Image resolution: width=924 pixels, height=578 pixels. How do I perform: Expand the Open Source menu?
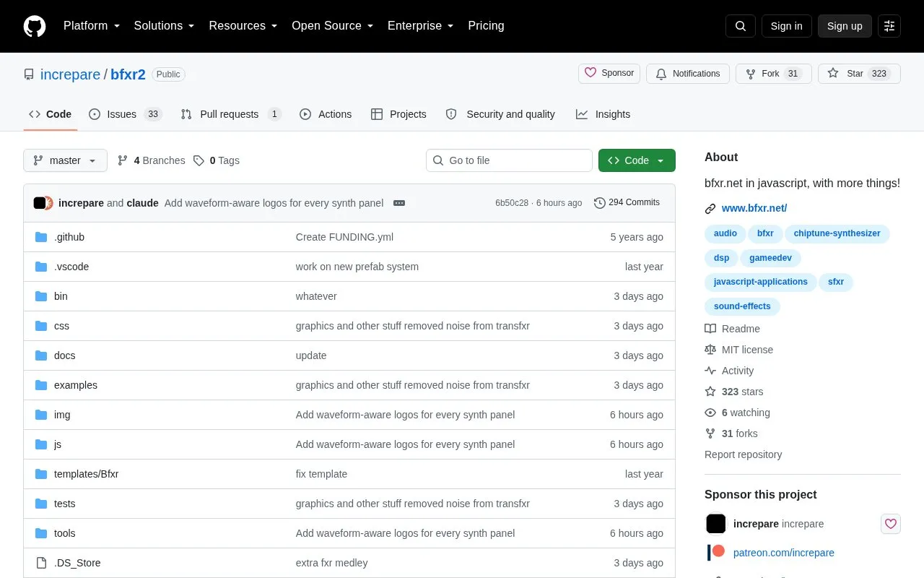333,26
